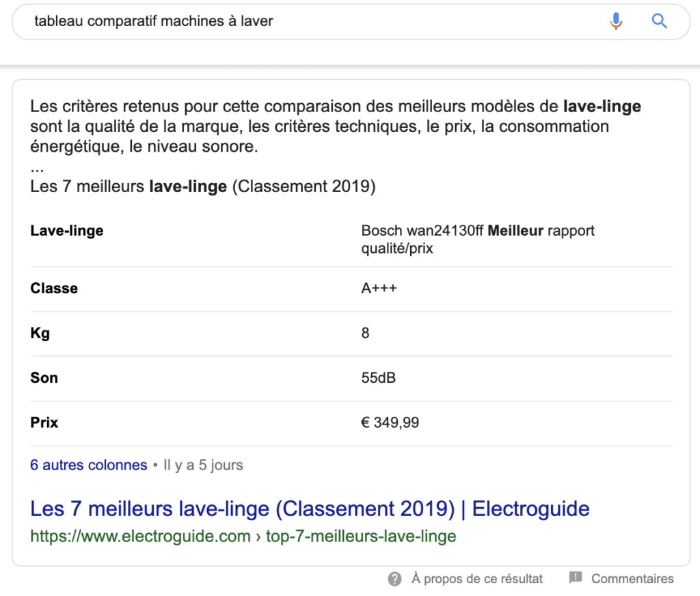Click the microphone voice search icon
The height and width of the screenshot is (596, 700).
tap(616, 21)
